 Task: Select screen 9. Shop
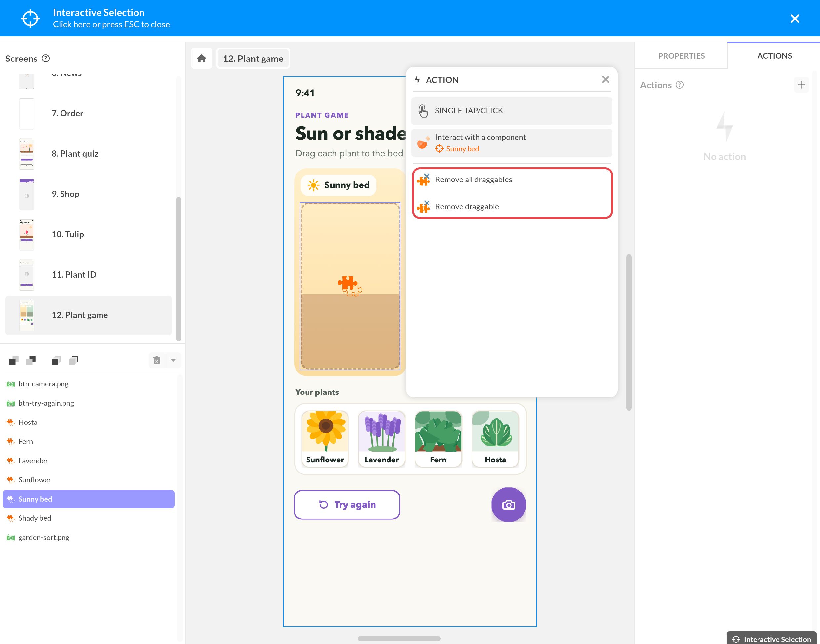click(x=89, y=194)
